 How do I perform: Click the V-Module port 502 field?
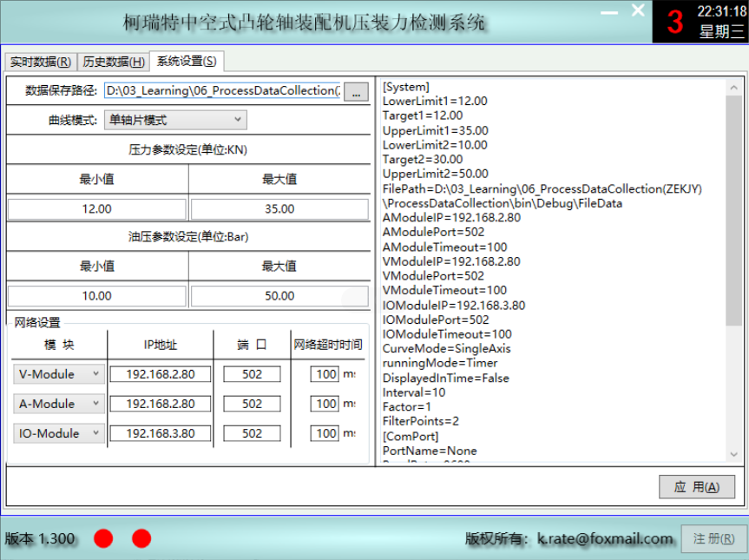[252, 374]
